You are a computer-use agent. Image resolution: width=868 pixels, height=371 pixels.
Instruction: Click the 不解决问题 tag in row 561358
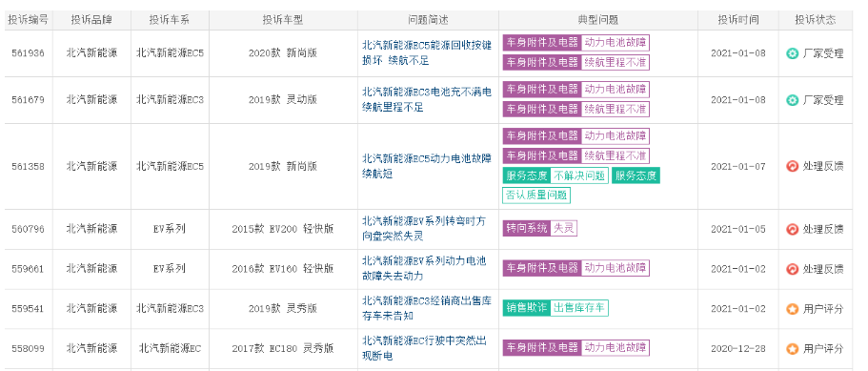pyautogui.click(x=579, y=176)
